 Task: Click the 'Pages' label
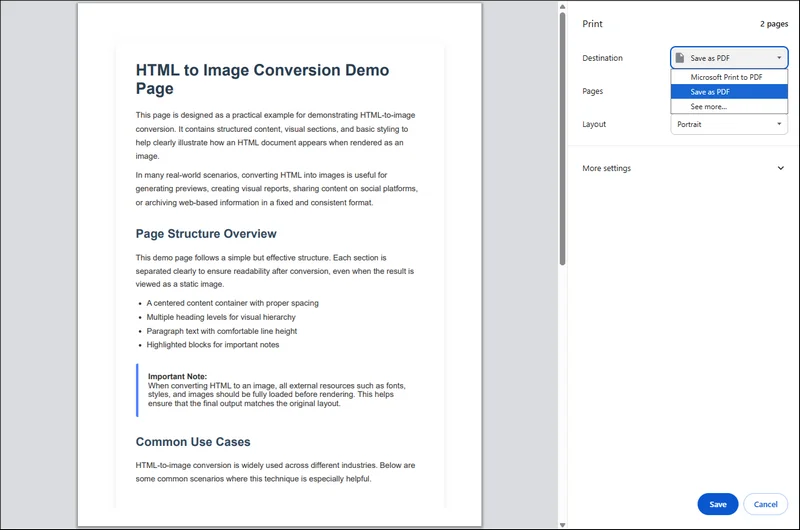(x=592, y=91)
